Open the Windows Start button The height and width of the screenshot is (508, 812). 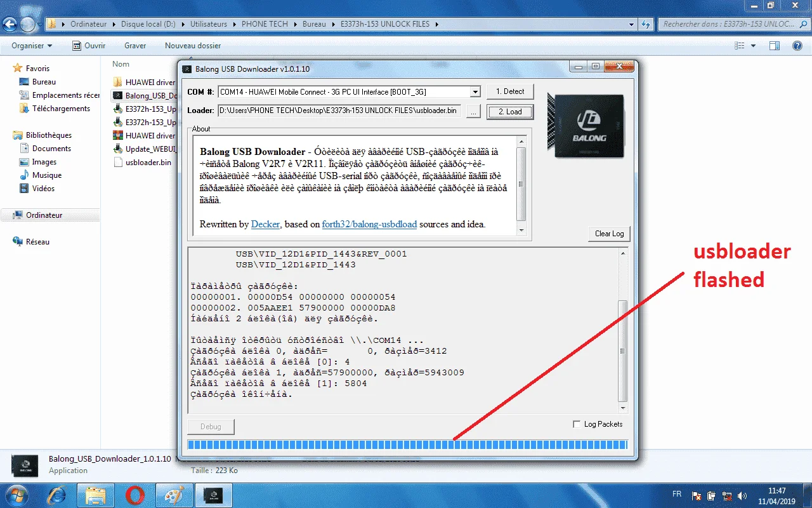click(15, 495)
